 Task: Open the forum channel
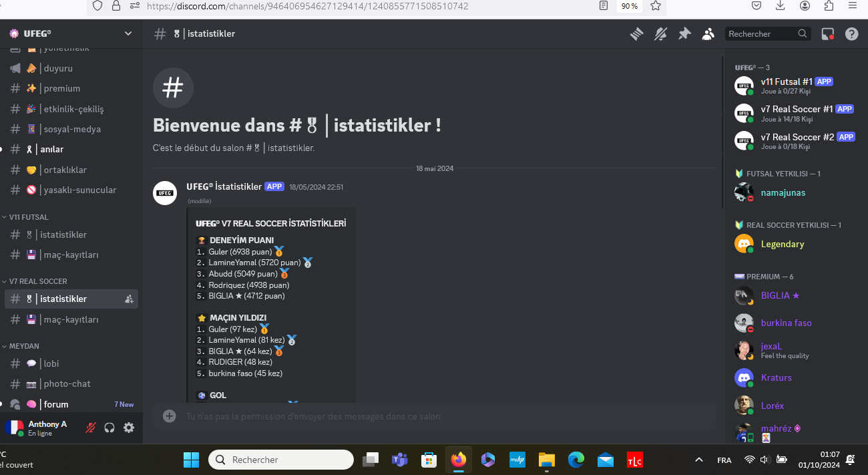click(x=71, y=404)
